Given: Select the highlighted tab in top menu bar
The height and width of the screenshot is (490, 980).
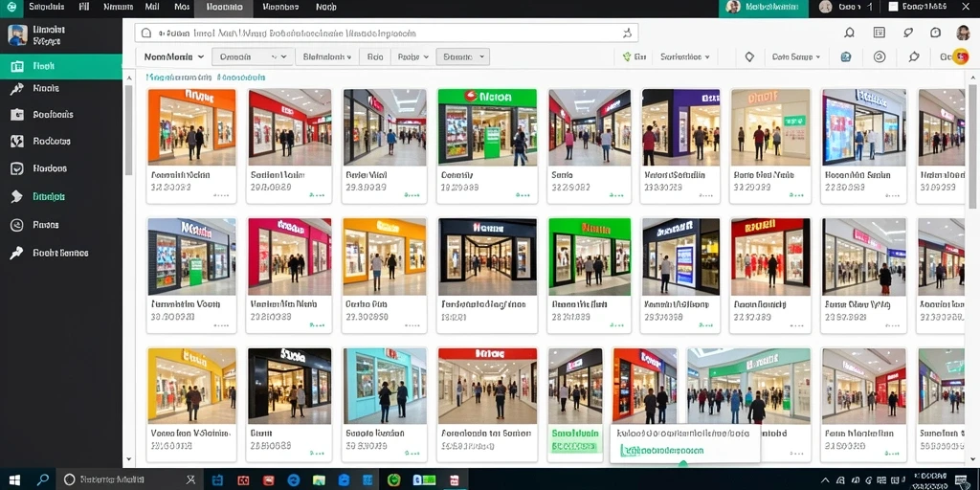Looking at the screenshot, I should pos(224,8).
